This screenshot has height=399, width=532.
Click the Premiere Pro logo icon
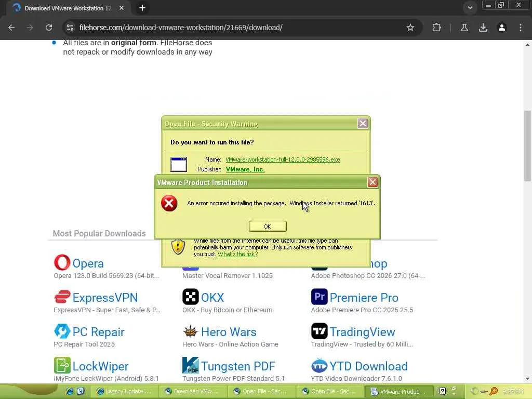320,297
